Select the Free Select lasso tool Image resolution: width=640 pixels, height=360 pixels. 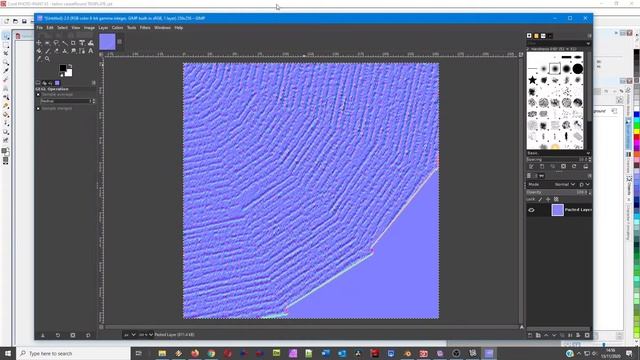[56, 43]
